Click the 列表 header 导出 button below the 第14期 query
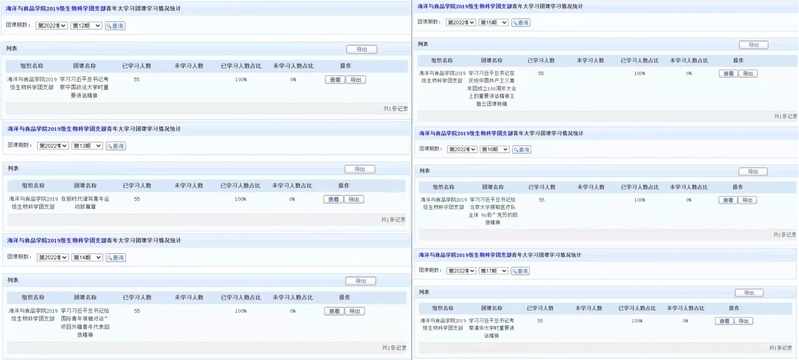The width and height of the screenshot is (799, 360). coord(360,281)
